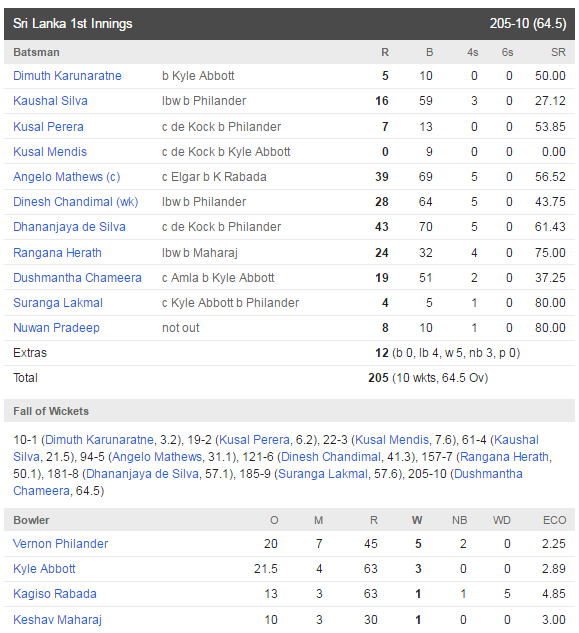Open Dushmantha Chameera in the batsman column
The width and height of the screenshot is (579, 633).
click(77, 278)
